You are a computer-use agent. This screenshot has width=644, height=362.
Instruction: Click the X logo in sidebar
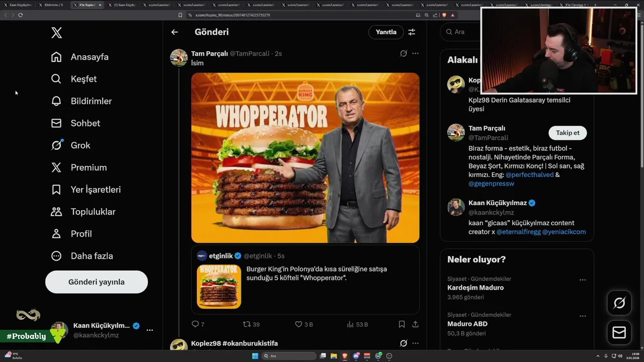pyautogui.click(x=56, y=33)
